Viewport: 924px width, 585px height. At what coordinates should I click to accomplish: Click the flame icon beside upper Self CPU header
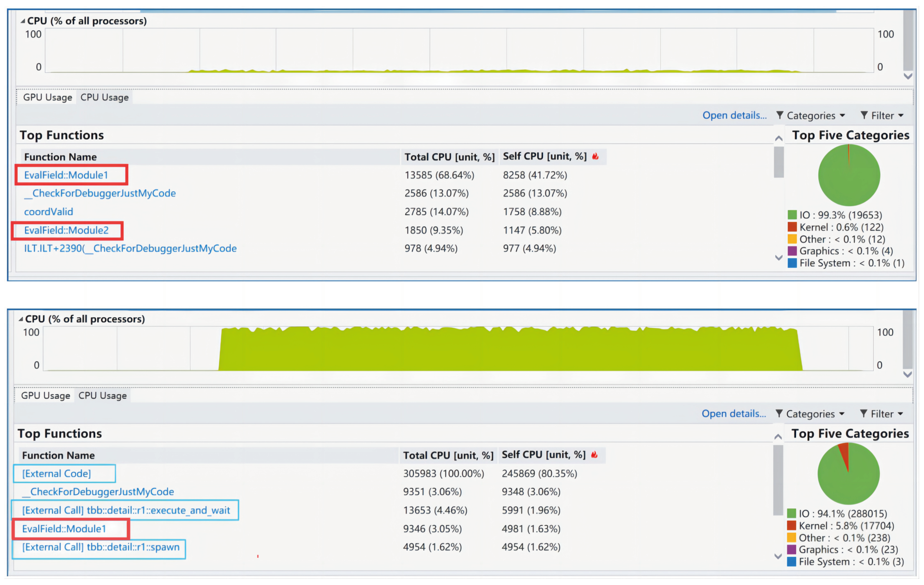[595, 156]
